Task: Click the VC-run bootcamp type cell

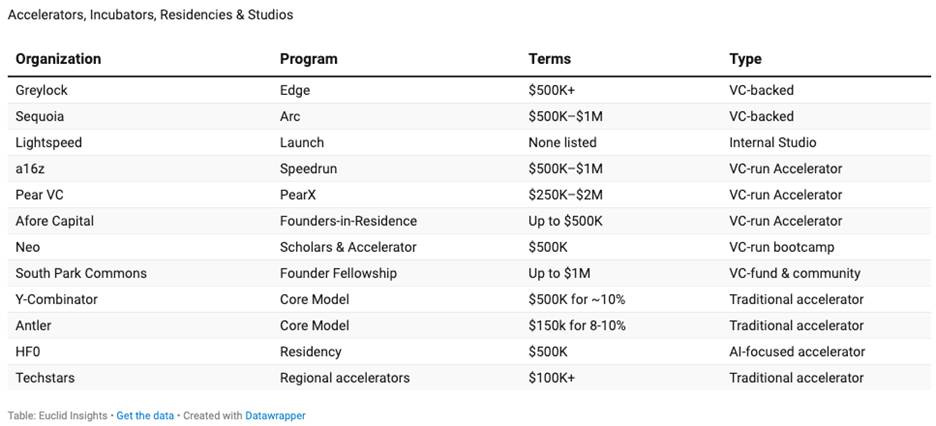Action: coord(781,247)
